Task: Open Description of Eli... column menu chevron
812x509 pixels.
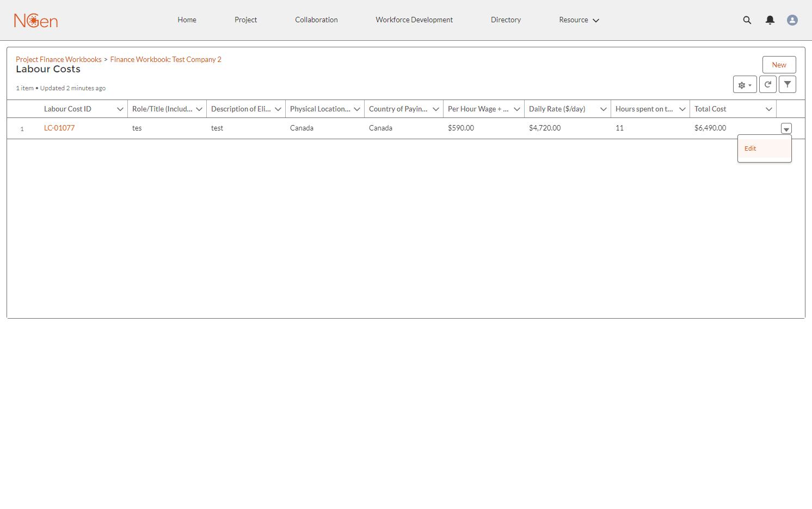Action: click(278, 109)
